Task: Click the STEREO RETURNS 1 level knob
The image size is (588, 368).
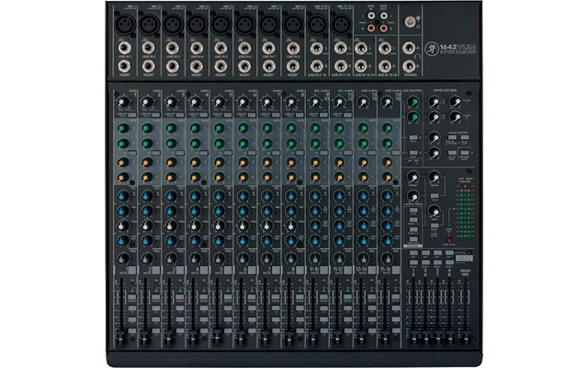Action: pyautogui.click(x=434, y=101)
